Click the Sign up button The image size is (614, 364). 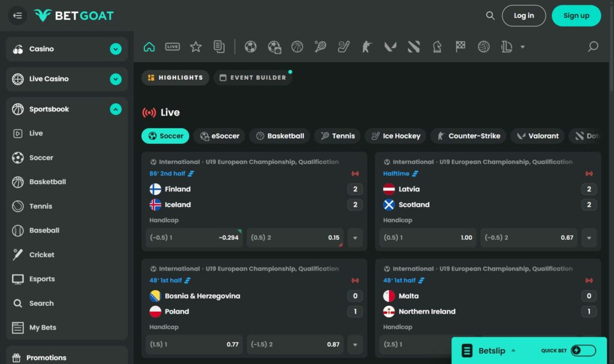pyautogui.click(x=576, y=16)
